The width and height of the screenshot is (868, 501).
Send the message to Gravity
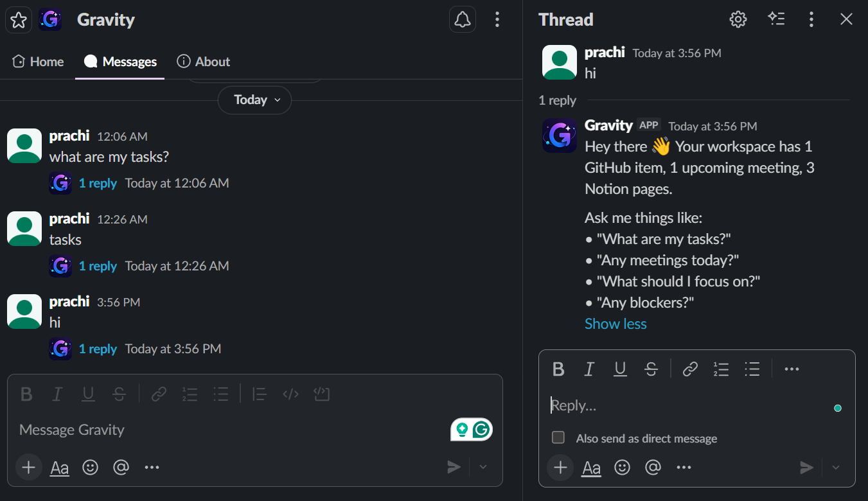coord(454,467)
